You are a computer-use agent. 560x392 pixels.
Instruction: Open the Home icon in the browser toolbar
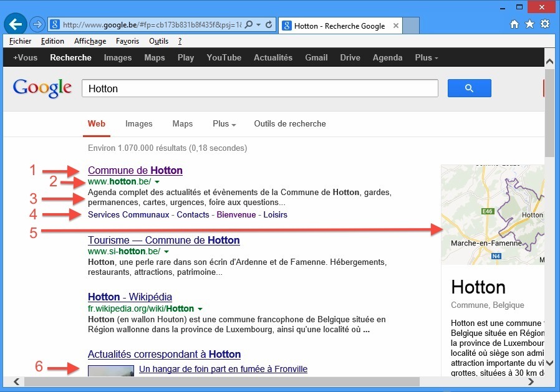click(x=514, y=24)
